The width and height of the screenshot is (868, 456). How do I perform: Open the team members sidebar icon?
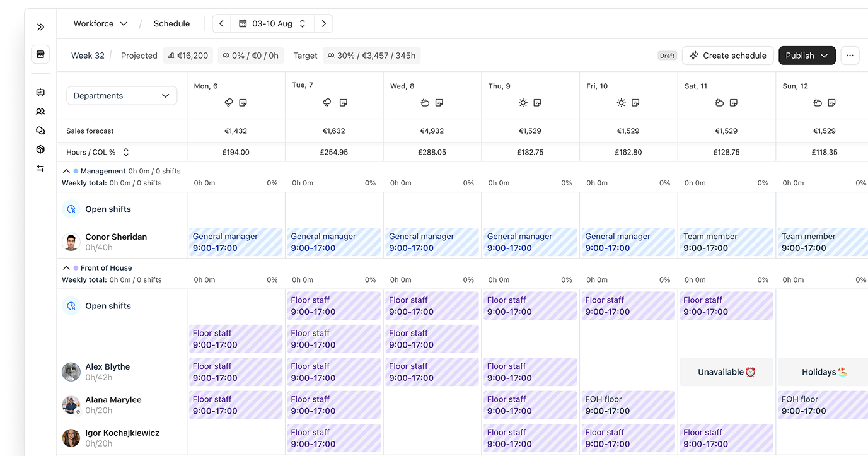coord(40,112)
